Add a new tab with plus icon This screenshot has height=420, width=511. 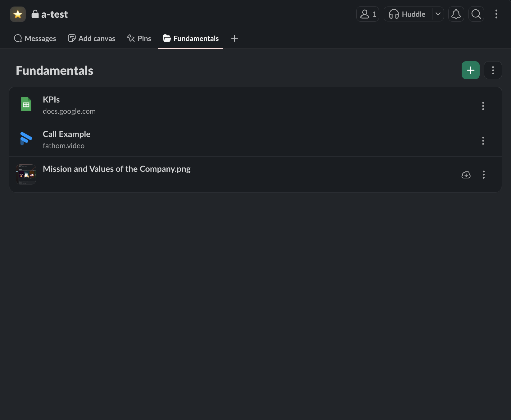coord(234,39)
